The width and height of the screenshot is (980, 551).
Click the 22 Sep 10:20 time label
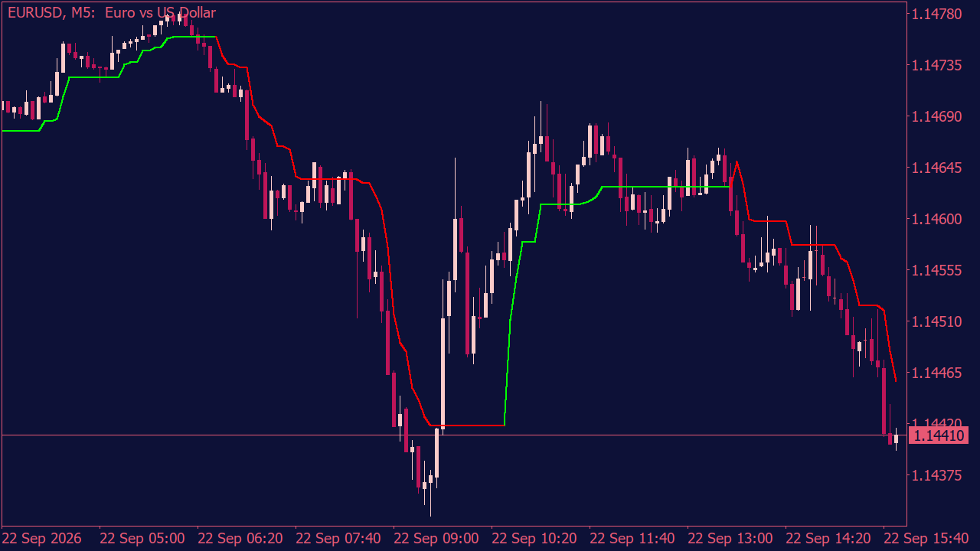[x=534, y=538]
